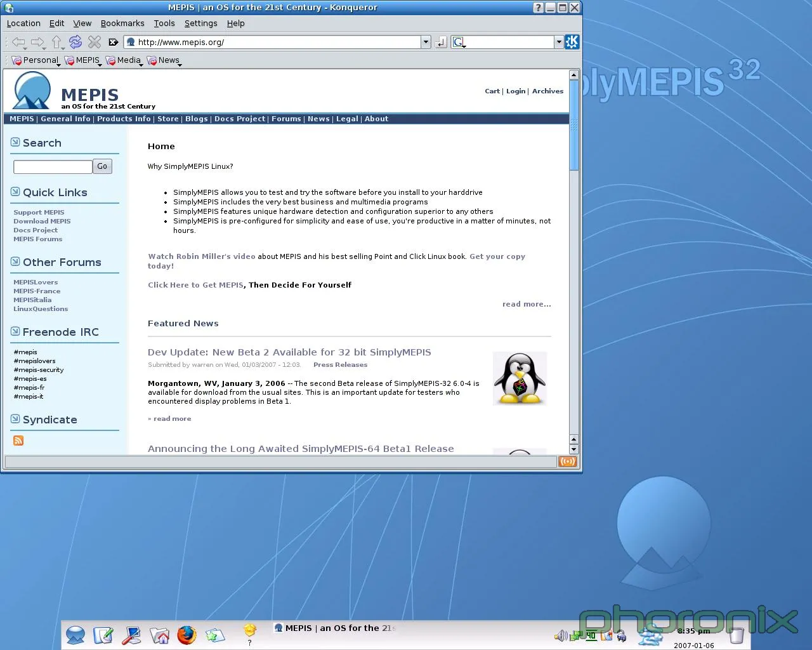Viewport: 812px width, 650px height.
Task: Click the Go button beside URL field
Action: [441, 42]
